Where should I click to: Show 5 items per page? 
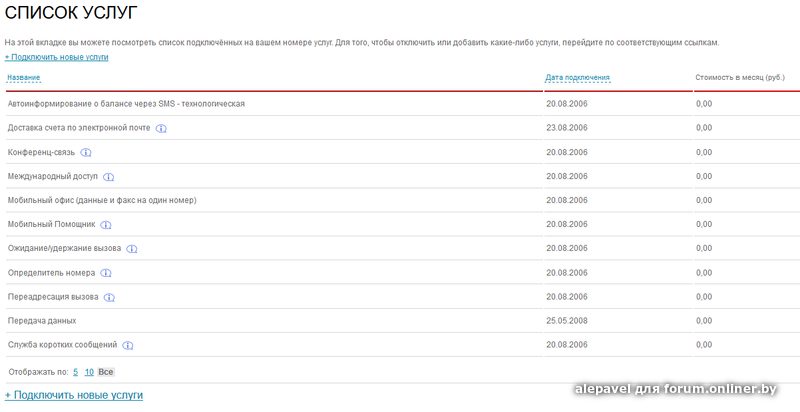click(75, 372)
